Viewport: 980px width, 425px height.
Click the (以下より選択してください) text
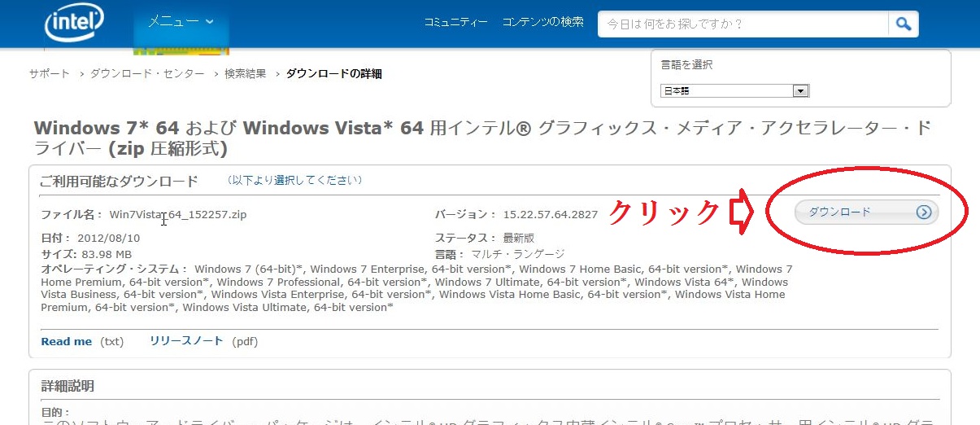(294, 180)
